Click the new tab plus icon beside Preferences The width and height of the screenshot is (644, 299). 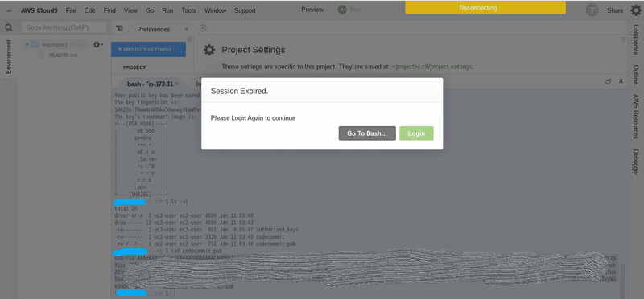[x=203, y=28]
